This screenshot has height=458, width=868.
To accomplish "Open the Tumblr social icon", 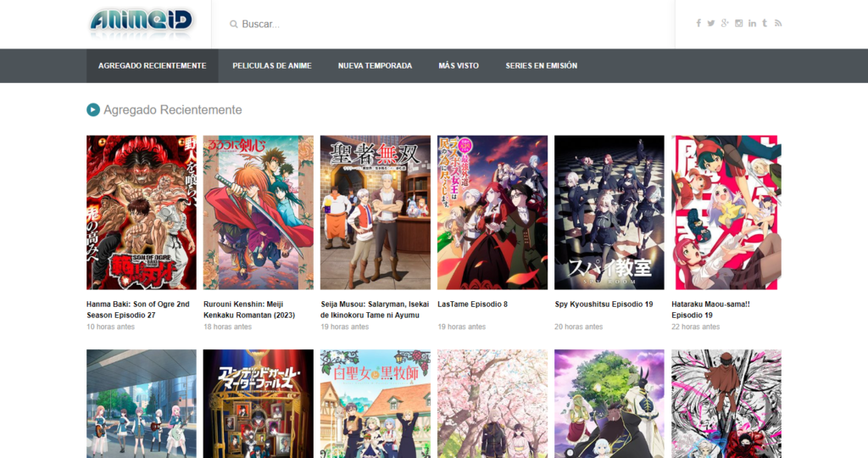I will click(765, 23).
